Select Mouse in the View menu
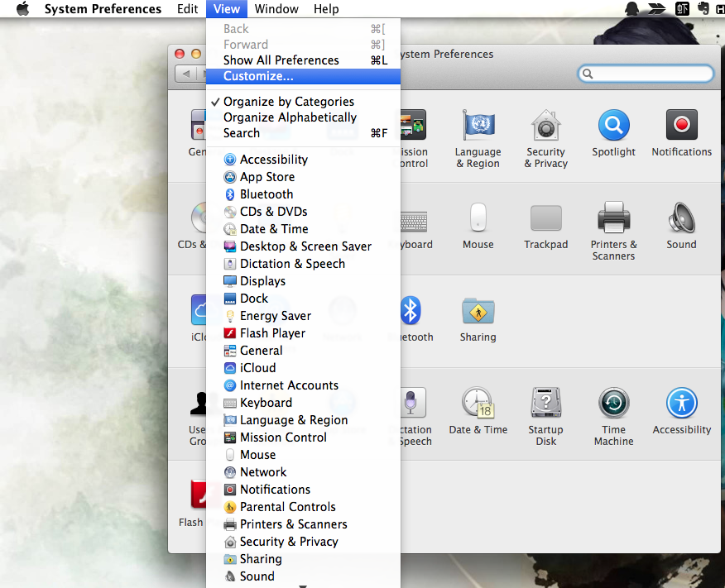The image size is (725, 588). (303, 455)
